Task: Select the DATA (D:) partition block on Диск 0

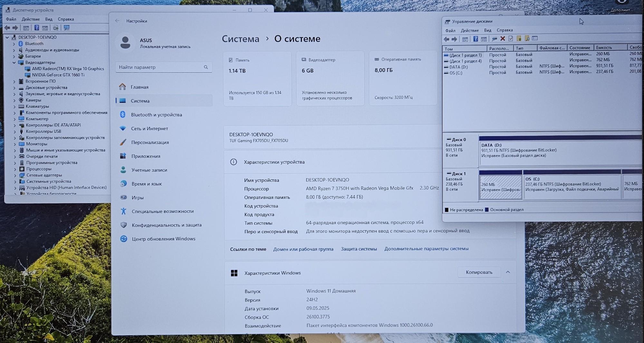Action: pos(560,150)
